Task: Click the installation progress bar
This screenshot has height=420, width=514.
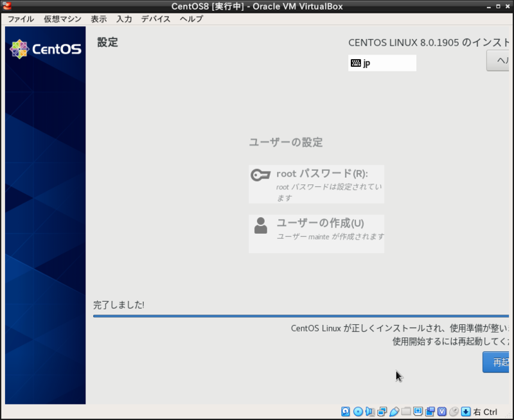Action: pyautogui.click(x=301, y=316)
